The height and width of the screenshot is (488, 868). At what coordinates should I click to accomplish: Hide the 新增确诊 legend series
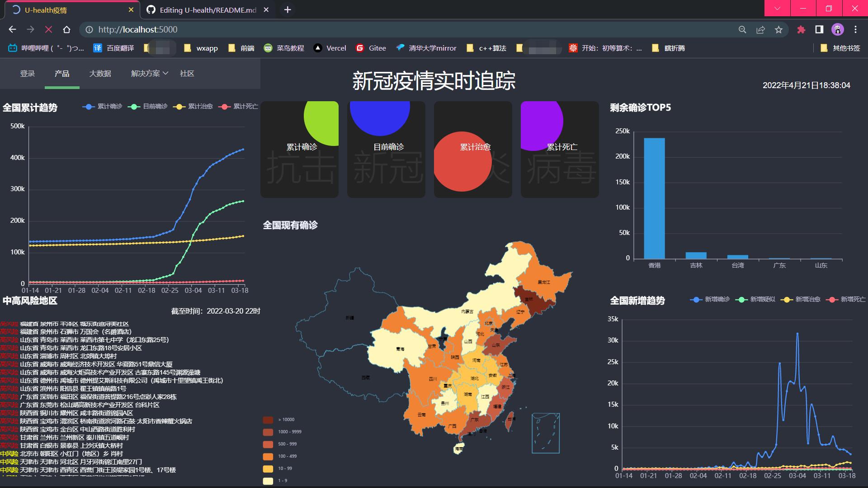pos(710,299)
